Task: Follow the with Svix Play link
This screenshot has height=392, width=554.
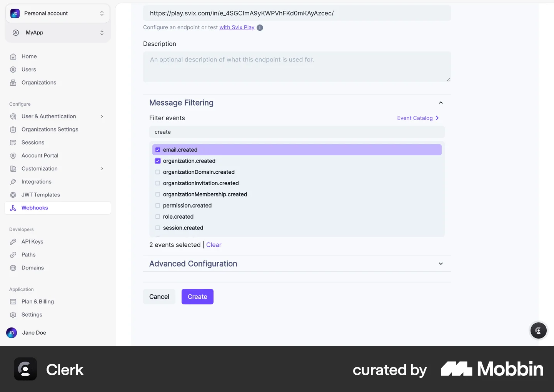Action: 237,27
